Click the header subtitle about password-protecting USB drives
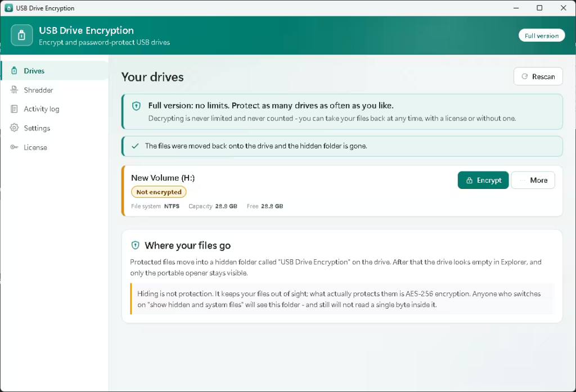 coord(104,42)
